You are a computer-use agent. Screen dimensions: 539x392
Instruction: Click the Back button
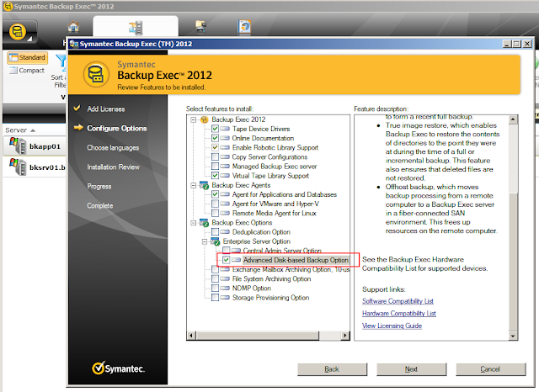coord(332,369)
